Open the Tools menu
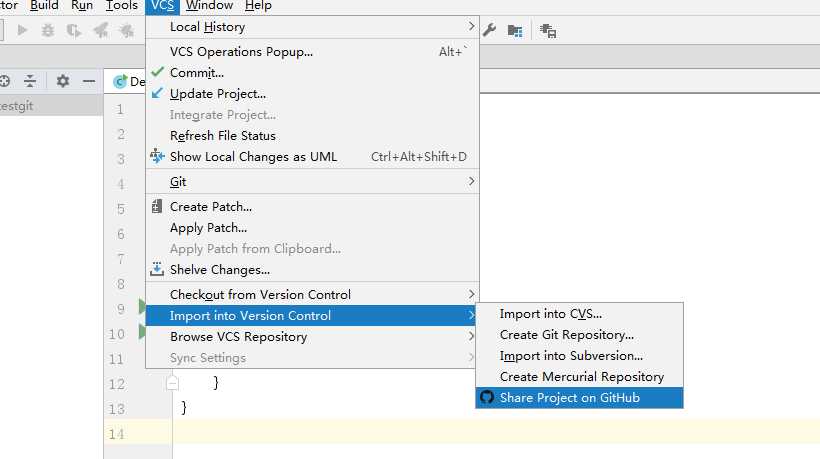Image resolution: width=820 pixels, height=459 pixels. click(x=121, y=6)
